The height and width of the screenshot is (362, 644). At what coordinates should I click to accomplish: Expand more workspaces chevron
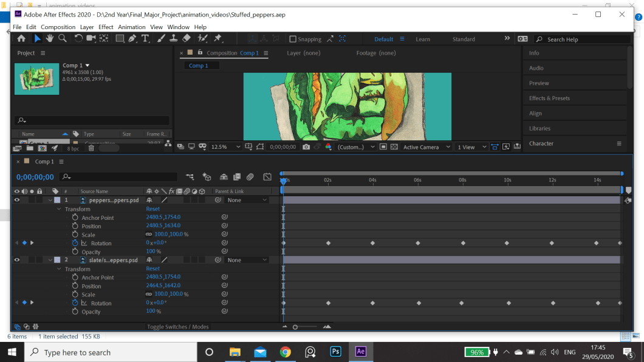coord(507,38)
